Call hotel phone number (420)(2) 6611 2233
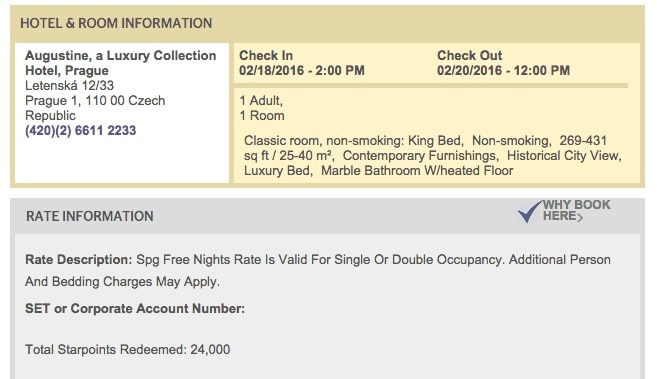This screenshot has width=657, height=379. 80,131
